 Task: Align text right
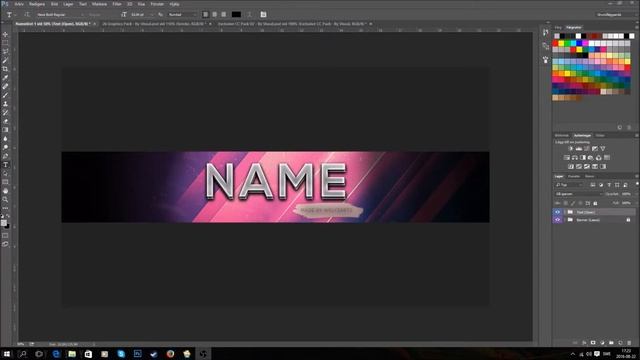(224, 14)
